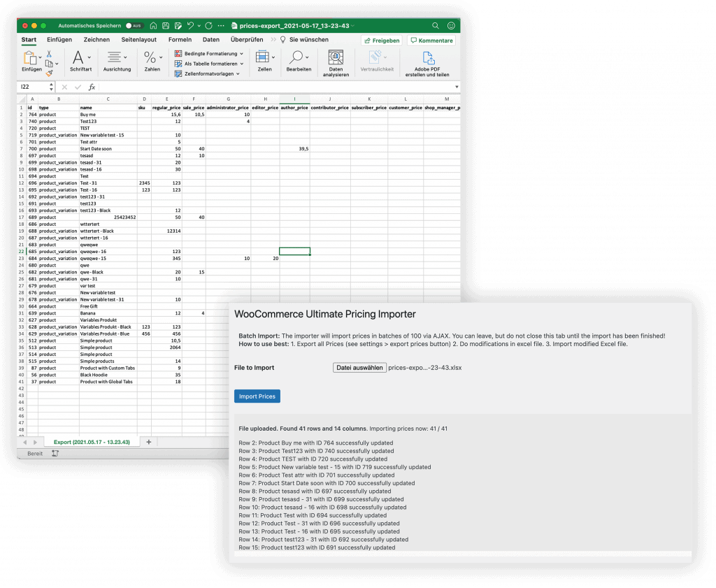
Task: Open the Bearbeiten editing group
Action: tap(299, 61)
